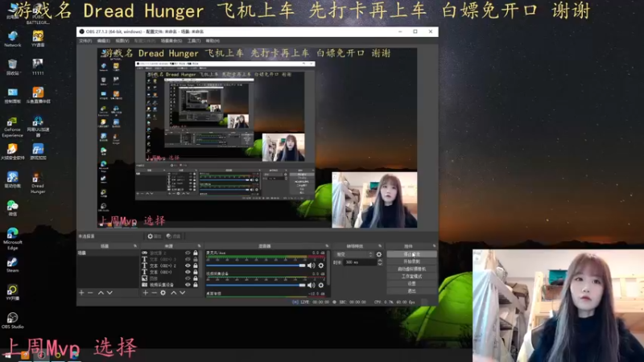
Task: Move the scene down with the arrow
Action: 109,293
